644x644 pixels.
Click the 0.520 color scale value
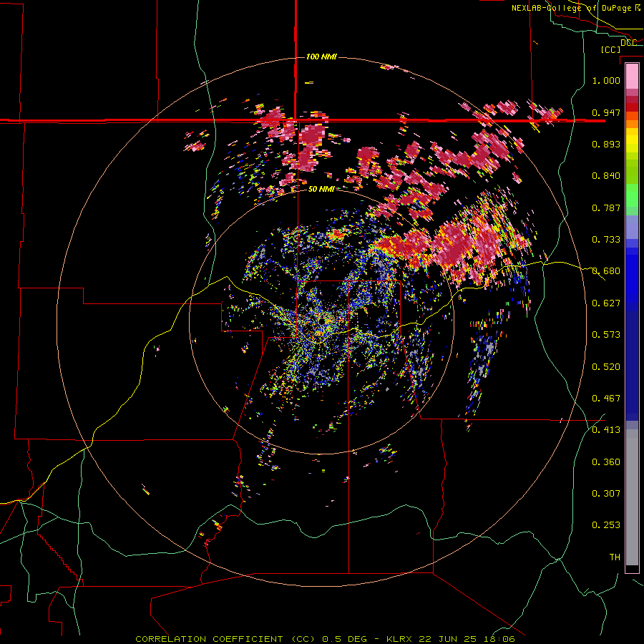click(x=606, y=367)
